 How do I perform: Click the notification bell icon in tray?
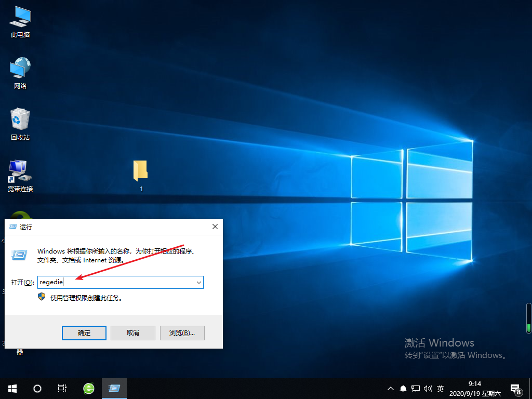[403, 388]
